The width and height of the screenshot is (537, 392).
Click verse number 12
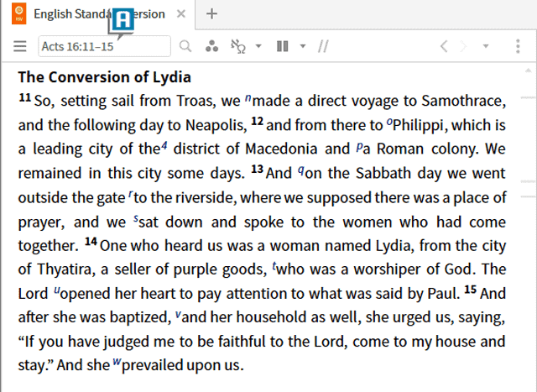(x=258, y=122)
